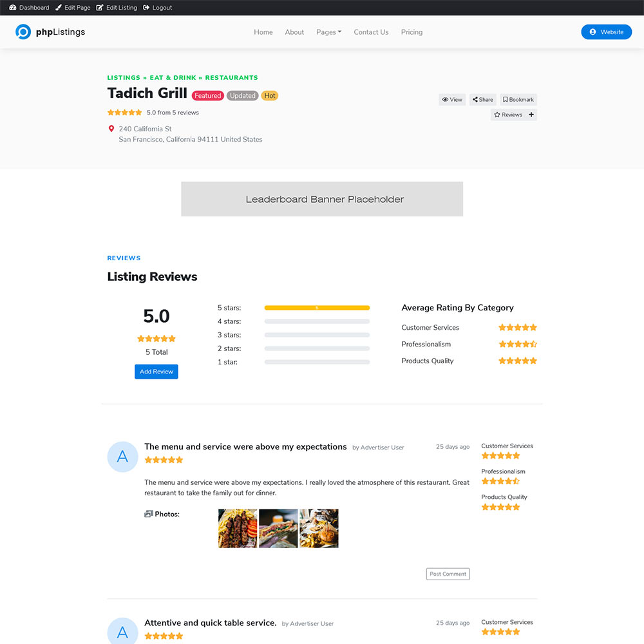Click the red map pin icon
Image resolution: width=644 pixels, height=644 pixels.
pyautogui.click(x=111, y=129)
